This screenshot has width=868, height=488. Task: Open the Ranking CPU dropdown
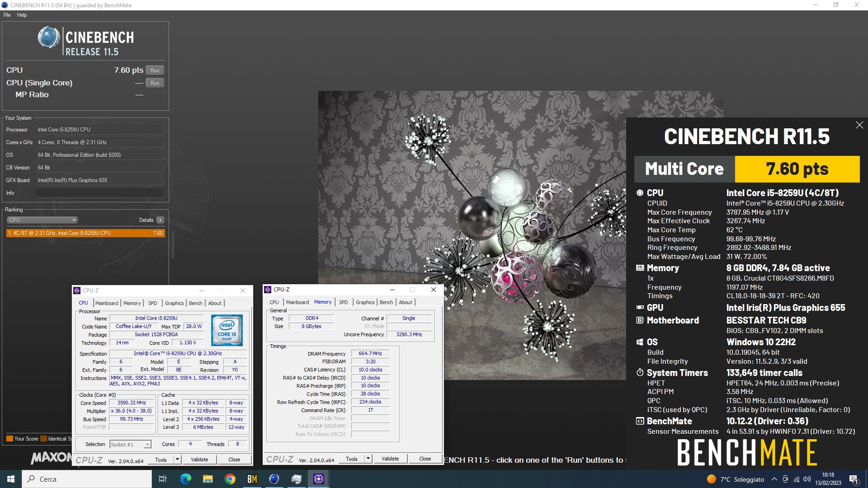tap(42, 220)
